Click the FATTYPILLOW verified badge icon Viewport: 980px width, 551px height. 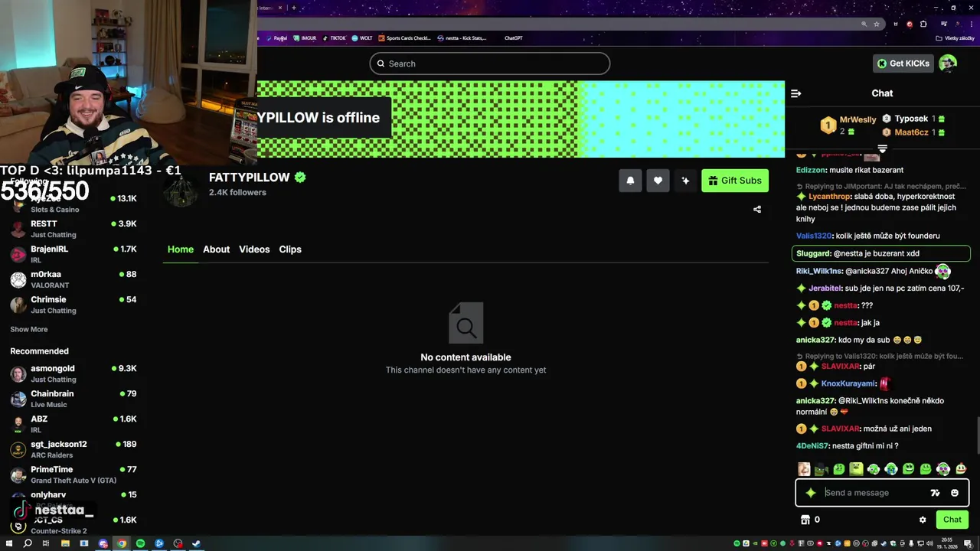tap(300, 177)
